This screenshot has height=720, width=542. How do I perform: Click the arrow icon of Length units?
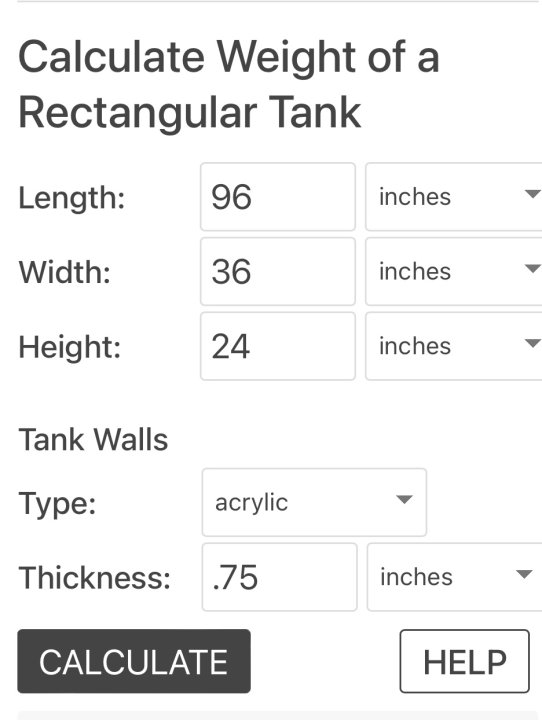(x=532, y=194)
